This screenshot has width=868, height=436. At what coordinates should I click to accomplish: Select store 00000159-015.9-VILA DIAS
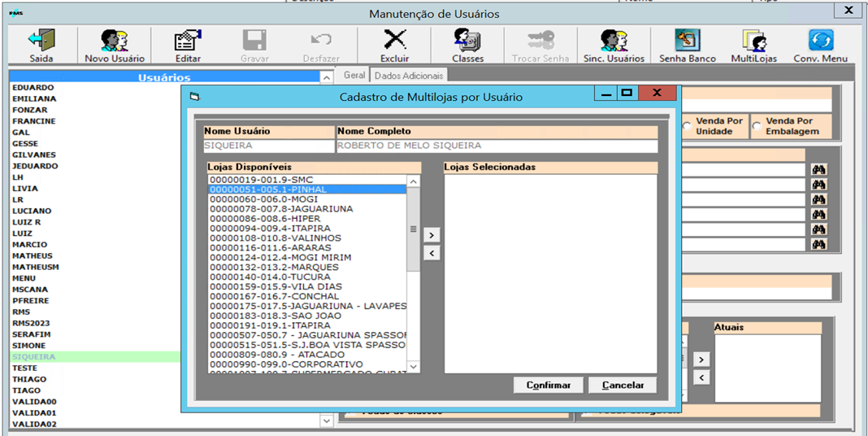307,286
